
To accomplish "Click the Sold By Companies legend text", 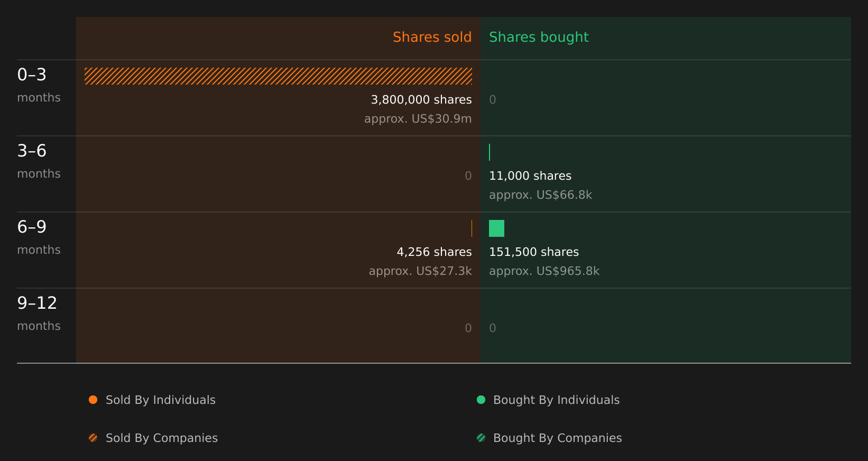I will pos(162,438).
